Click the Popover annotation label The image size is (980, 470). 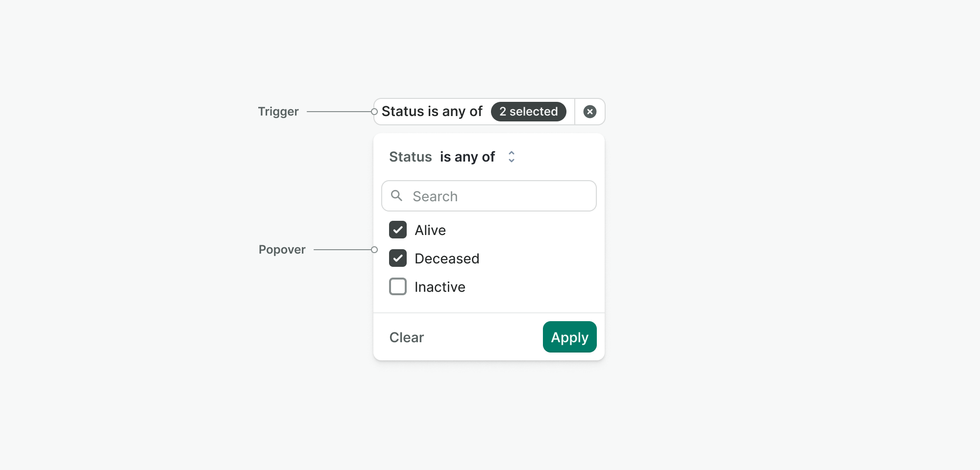[x=282, y=250]
